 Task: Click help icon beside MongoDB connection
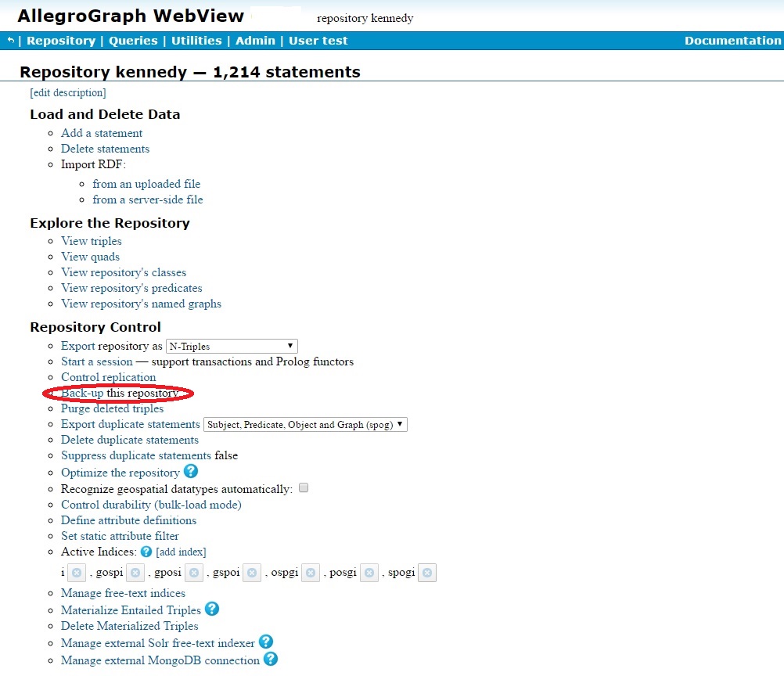[271, 659]
